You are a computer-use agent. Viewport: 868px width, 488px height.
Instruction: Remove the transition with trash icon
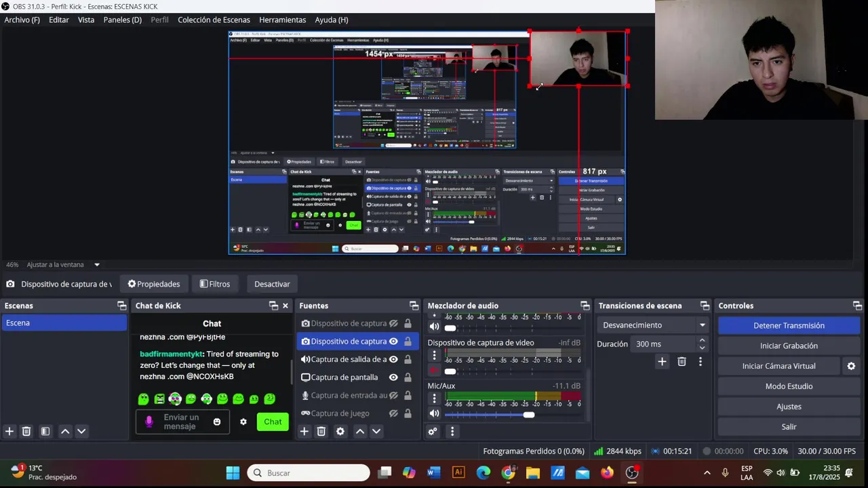click(x=682, y=362)
